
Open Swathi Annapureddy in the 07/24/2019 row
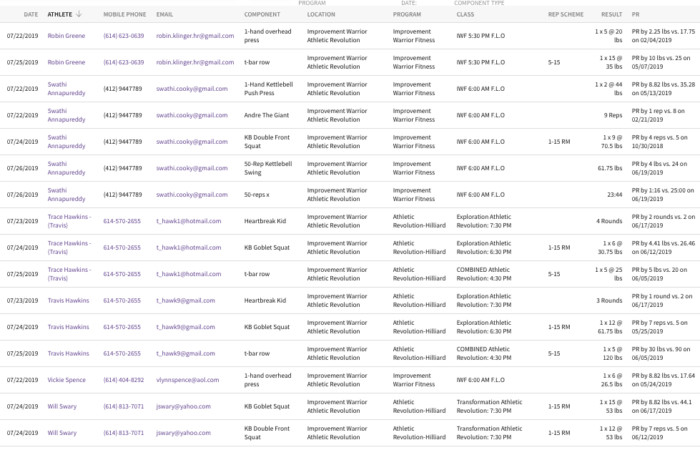(x=66, y=142)
